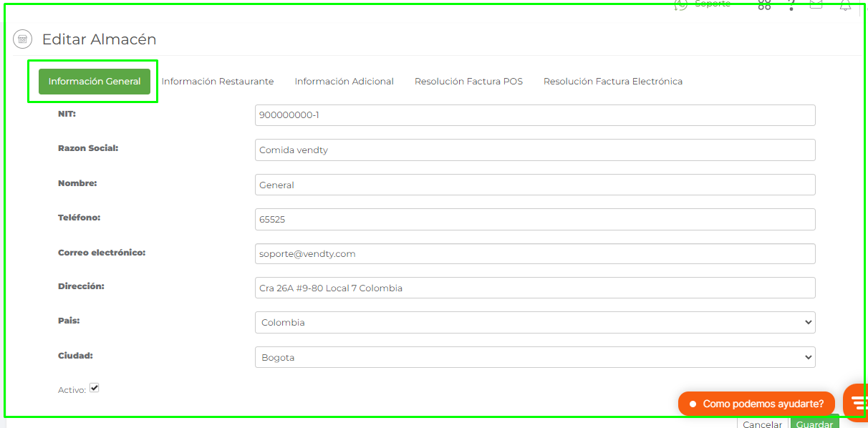Click the Teléfono field containing 65525
The height and width of the screenshot is (428, 868).
pyautogui.click(x=535, y=219)
